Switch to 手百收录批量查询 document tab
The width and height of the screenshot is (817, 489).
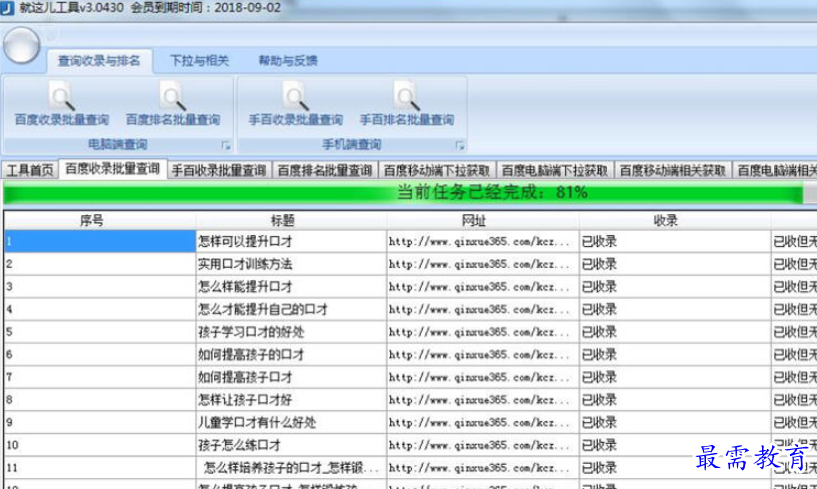(218, 170)
